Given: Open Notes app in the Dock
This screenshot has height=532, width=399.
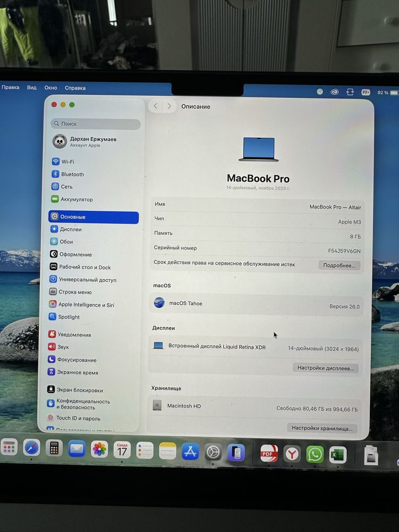Looking at the screenshot, I should pyautogui.click(x=168, y=451).
